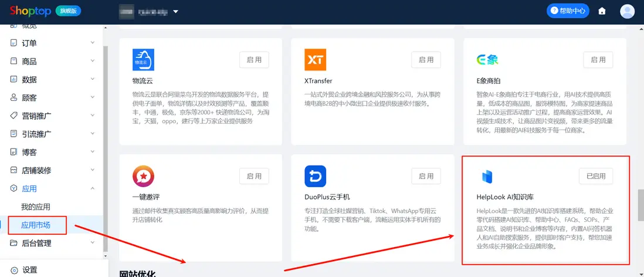The height and width of the screenshot is (277, 644).
Task: Click the 商品 products sidebar icon
Action: (13, 61)
